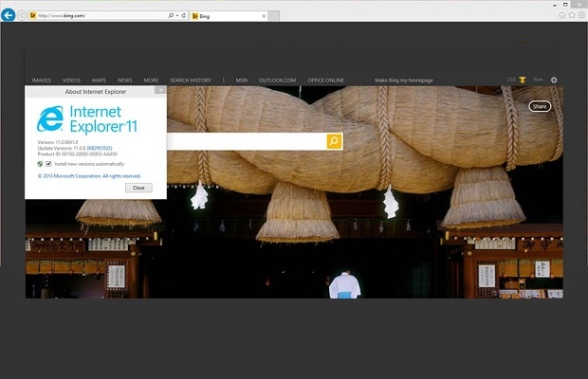Click Make Bing my homepage link

pos(404,81)
